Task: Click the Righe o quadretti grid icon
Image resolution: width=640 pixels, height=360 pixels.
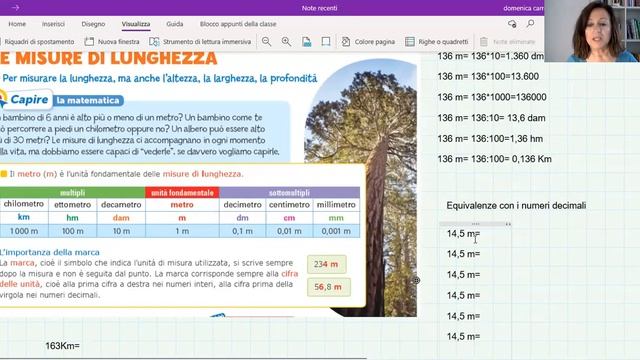Action: click(x=410, y=42)
